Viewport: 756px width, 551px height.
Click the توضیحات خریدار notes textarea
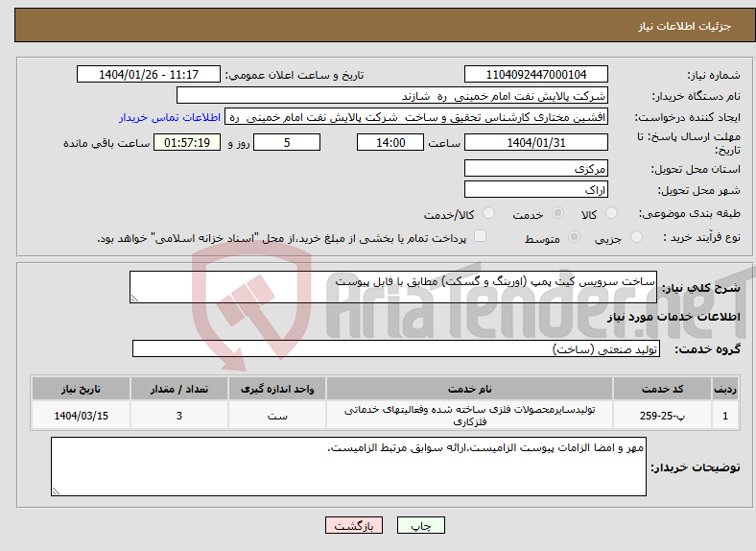348,467
